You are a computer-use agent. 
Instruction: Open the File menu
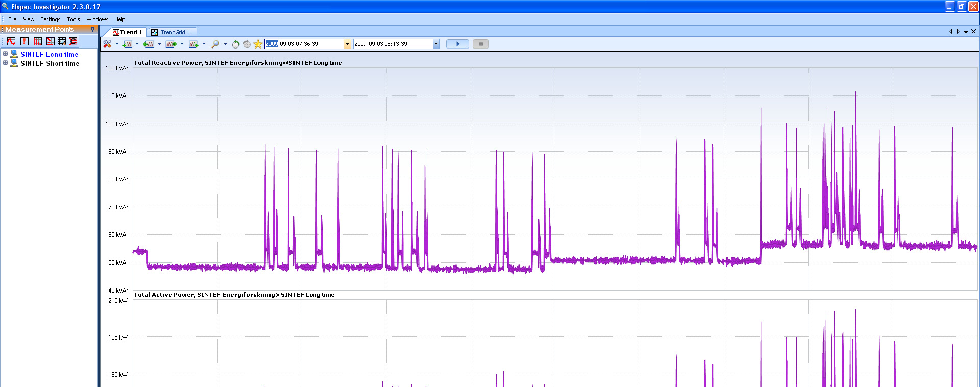coord(12,19)
